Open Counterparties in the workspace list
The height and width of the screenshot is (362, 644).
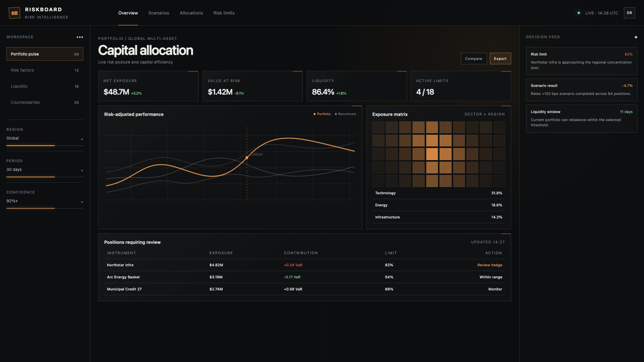(x=45, y=102)
